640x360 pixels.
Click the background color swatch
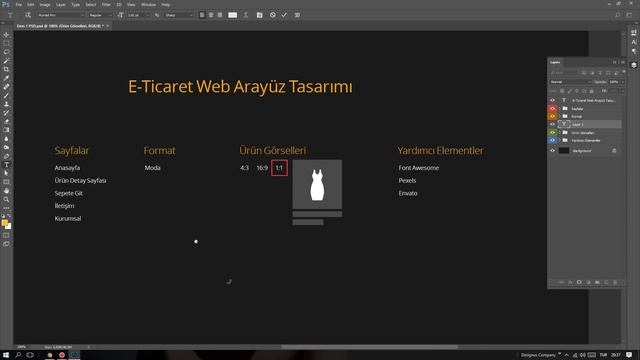tap(8, 226)
